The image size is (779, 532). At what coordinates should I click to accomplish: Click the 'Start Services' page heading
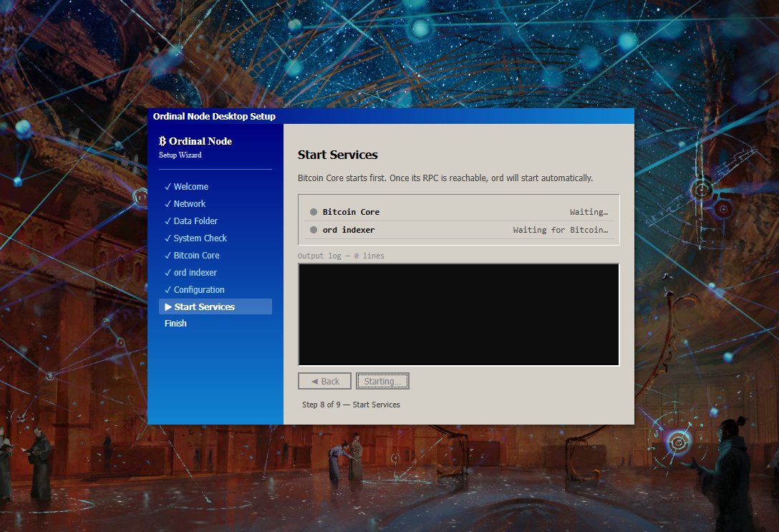coord(337,155)
